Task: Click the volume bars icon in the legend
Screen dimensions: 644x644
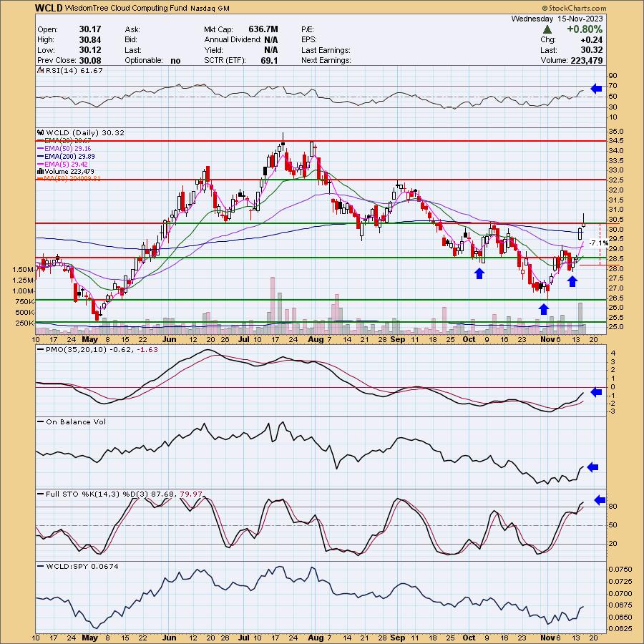Action: click(x=40, y=171)
